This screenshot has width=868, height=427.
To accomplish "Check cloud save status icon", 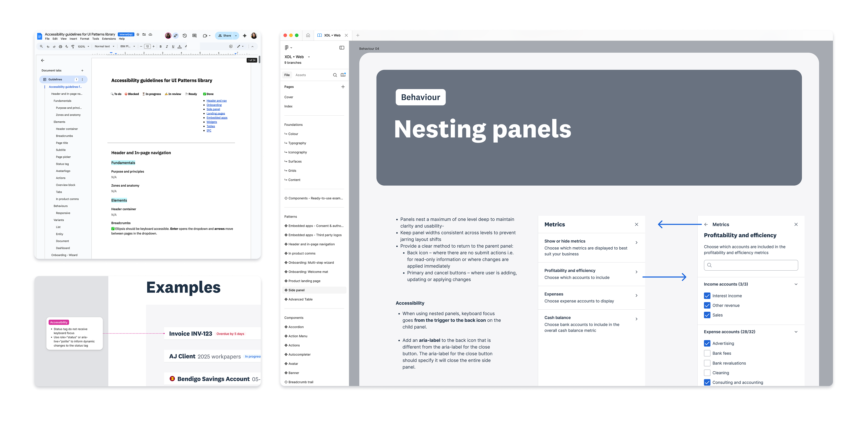I will pyautogui.click(x=151, y=34).
